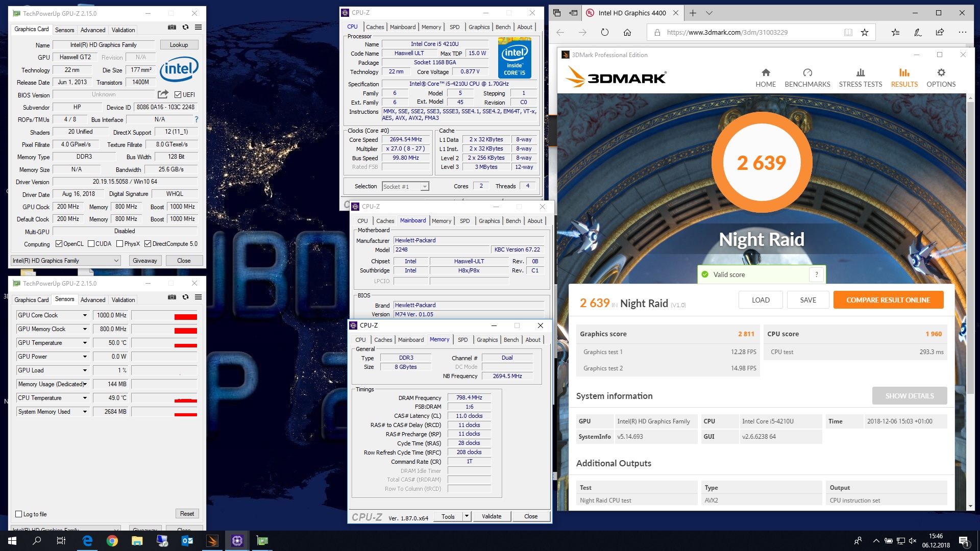Open 3DMark OPTIONS gear
Screen dimensions: 980x551
[941, 78]
